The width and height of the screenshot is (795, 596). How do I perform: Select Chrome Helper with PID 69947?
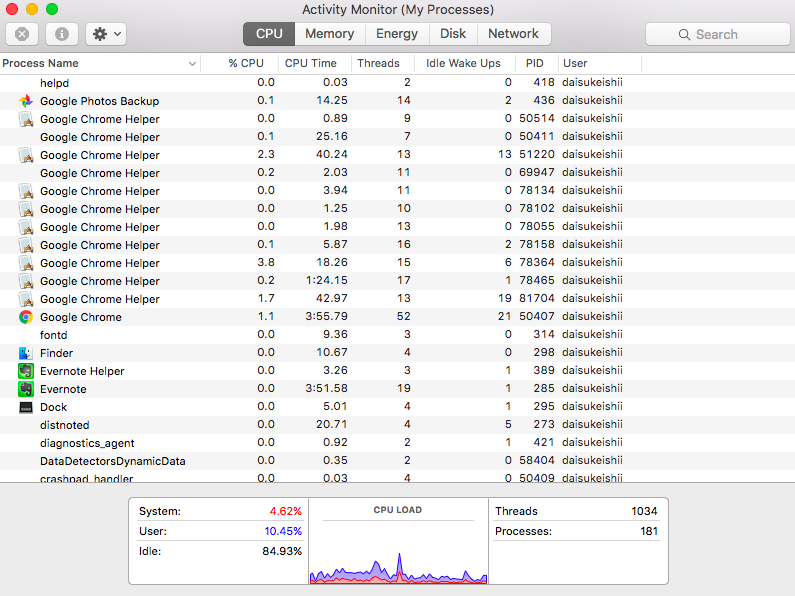click(x=398, y=173)
